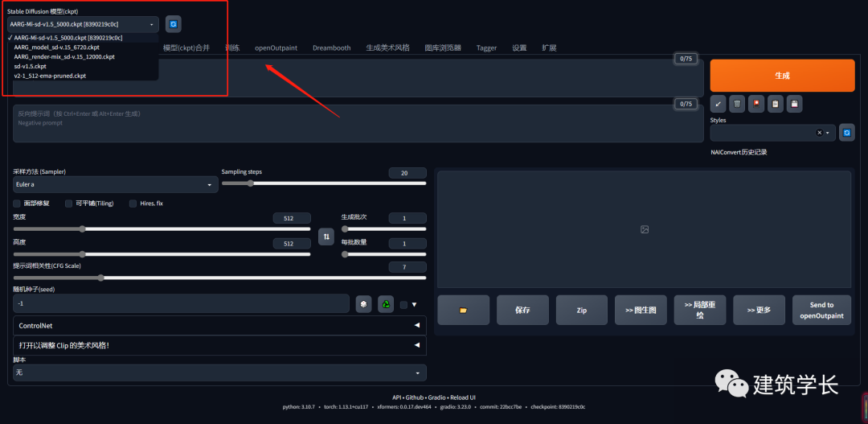The image size is (868, 424).
Task: Click the >> 更多 button
Action: pyautogui.click(x=759, y=310)
